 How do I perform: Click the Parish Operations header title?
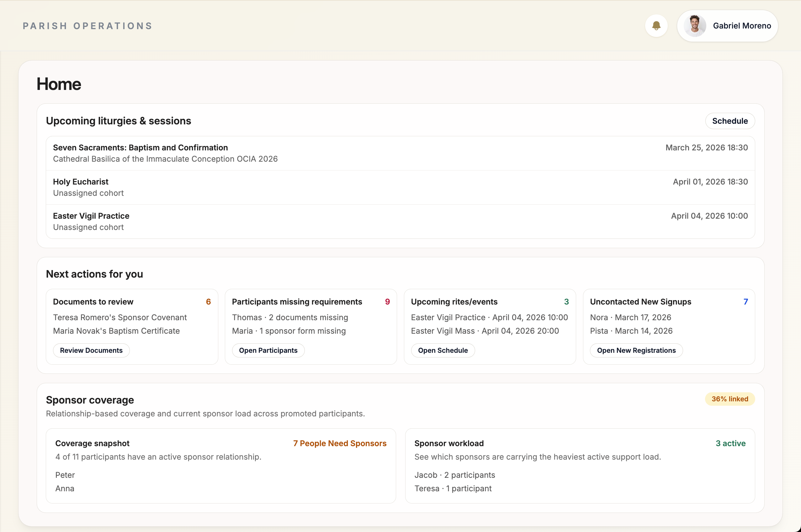(88, 26)
